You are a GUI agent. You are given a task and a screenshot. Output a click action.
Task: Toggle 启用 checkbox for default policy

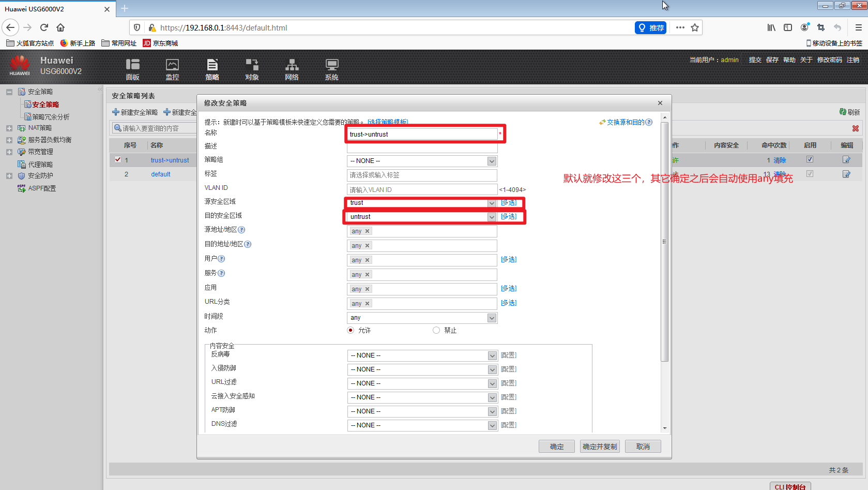click(810, 173)
